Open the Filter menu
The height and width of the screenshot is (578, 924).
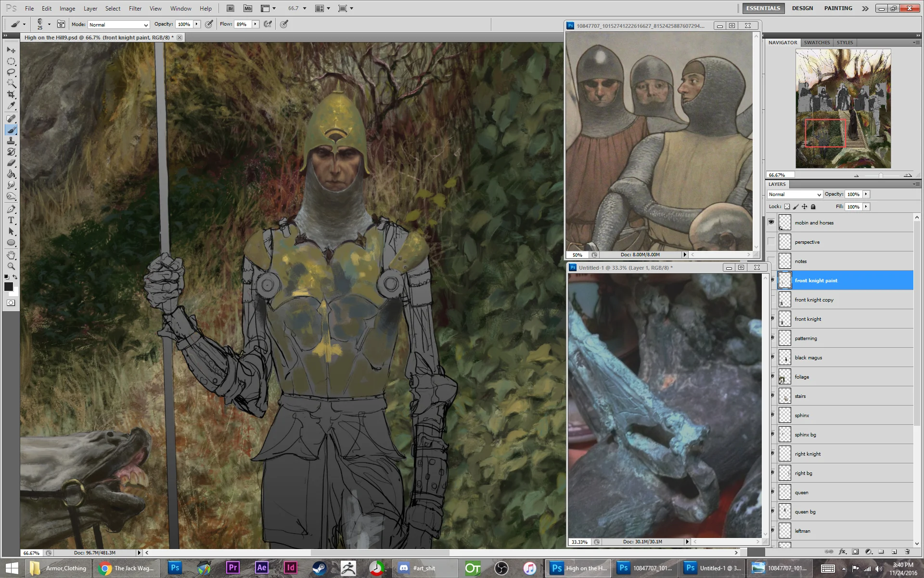tap(135, 8)
